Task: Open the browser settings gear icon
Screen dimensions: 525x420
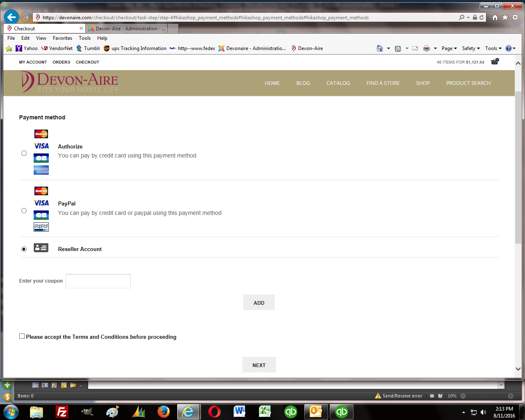Action: pyautogui.click(x=515, y=18)
